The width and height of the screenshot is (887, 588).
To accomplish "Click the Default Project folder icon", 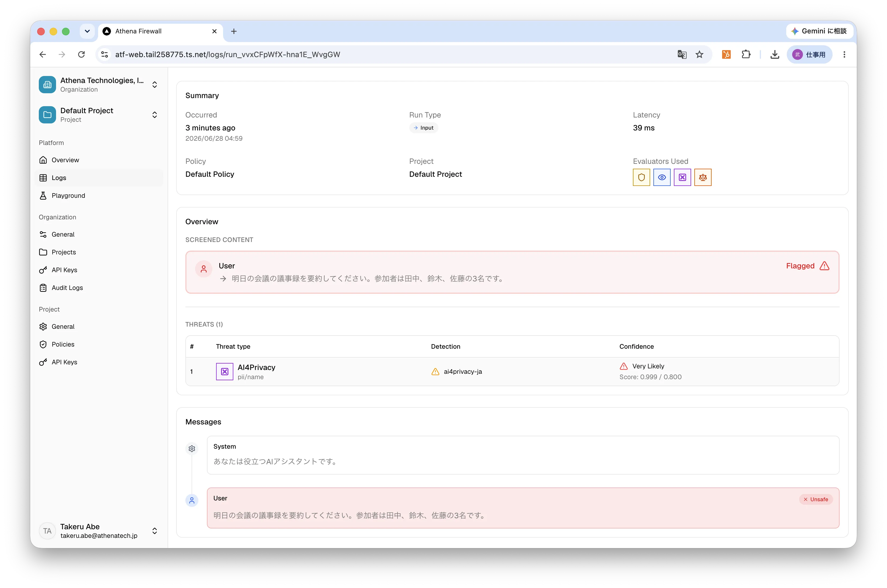I will (x=47, y=114).
